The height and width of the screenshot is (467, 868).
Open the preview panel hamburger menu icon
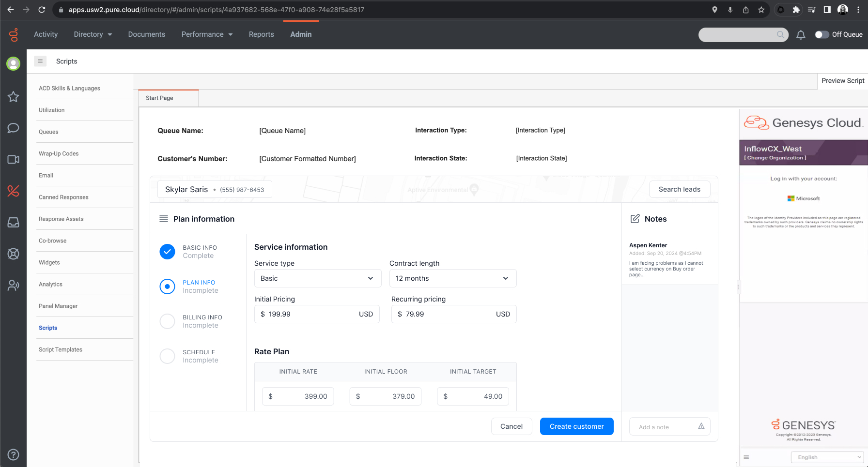[x=746, y=457]
